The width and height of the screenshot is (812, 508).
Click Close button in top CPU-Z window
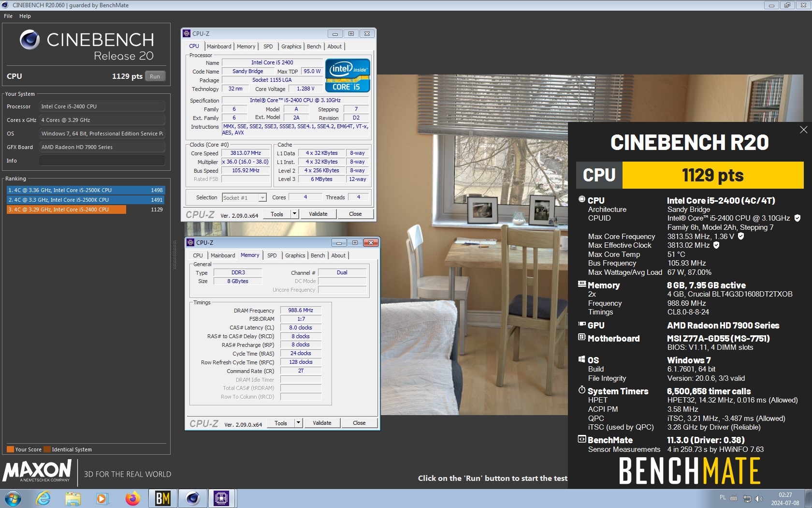coord(355,214)
